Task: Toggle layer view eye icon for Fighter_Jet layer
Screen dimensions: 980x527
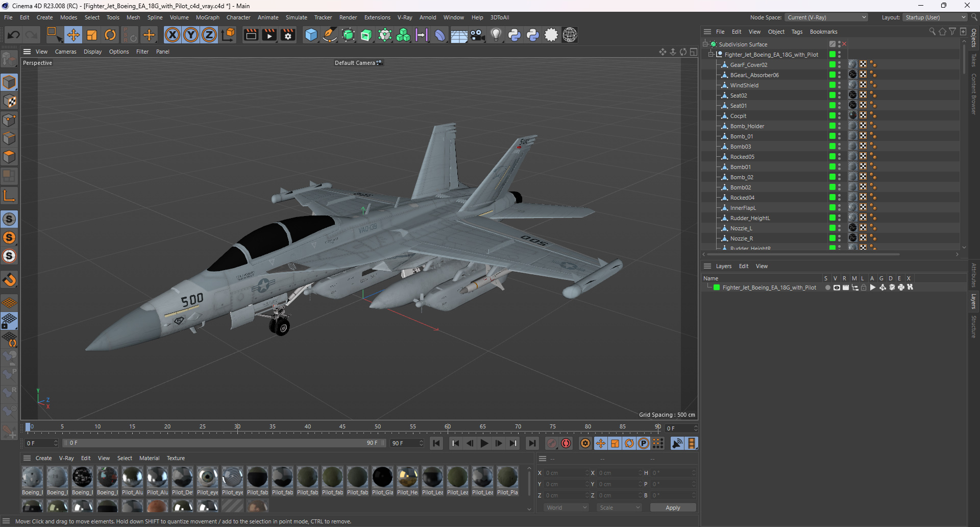Action: pos(837,288)
